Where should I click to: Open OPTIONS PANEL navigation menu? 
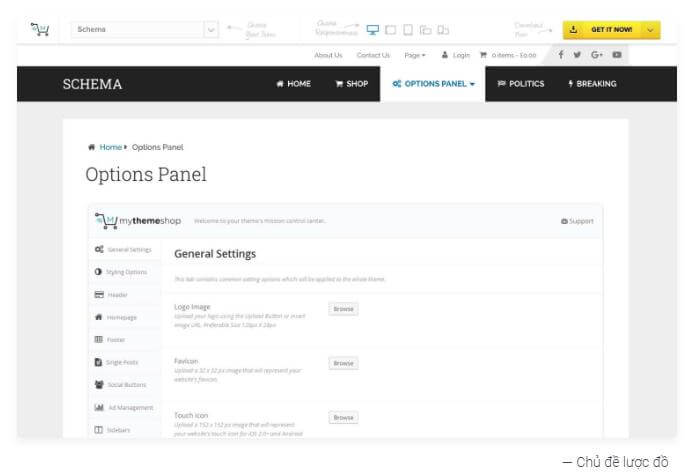click(x=433, y=84)
